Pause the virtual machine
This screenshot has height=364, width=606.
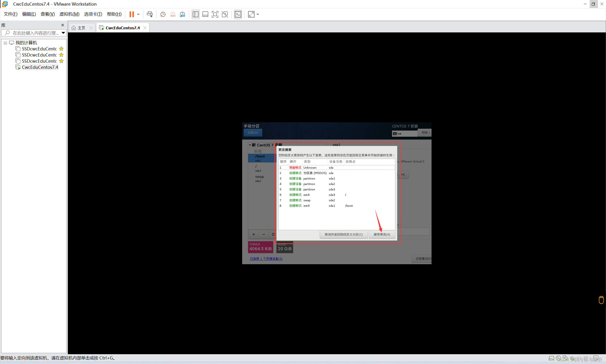(x=132, y=14)
